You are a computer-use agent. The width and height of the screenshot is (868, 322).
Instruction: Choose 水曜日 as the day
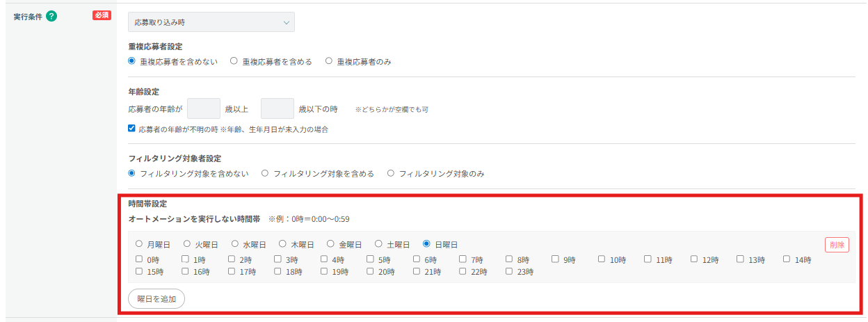[x=235, y=244]
